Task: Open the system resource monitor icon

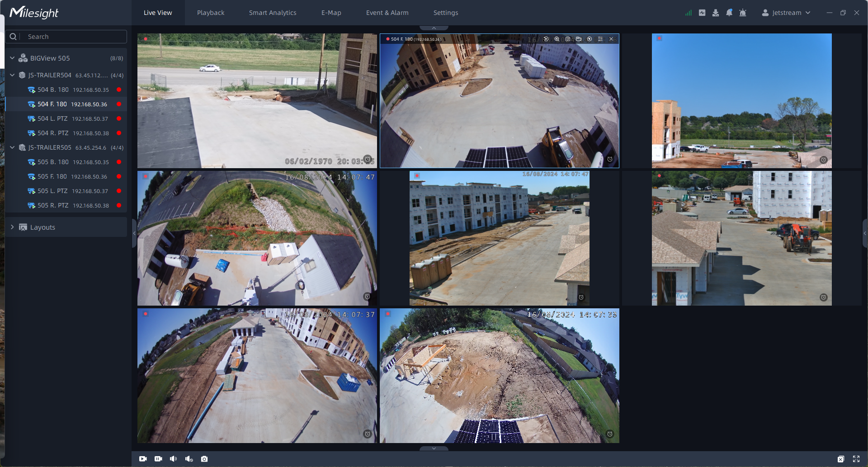Action: tap(688, 13)
